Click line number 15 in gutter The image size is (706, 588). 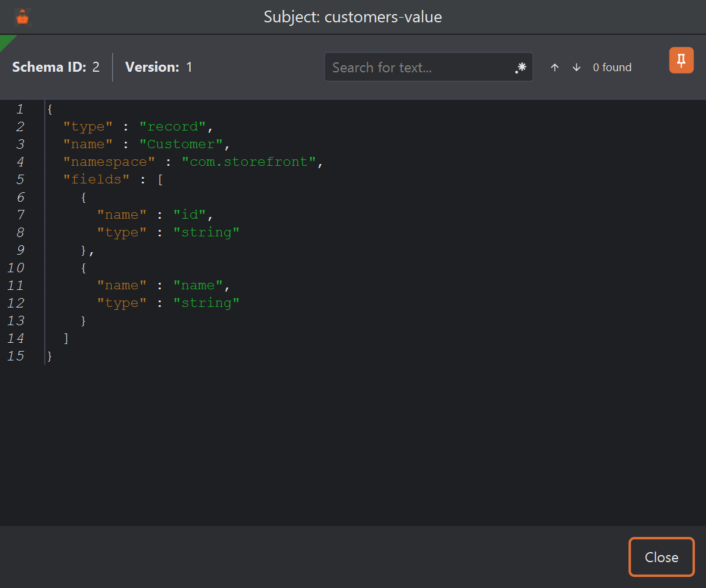tap(16, 356)
